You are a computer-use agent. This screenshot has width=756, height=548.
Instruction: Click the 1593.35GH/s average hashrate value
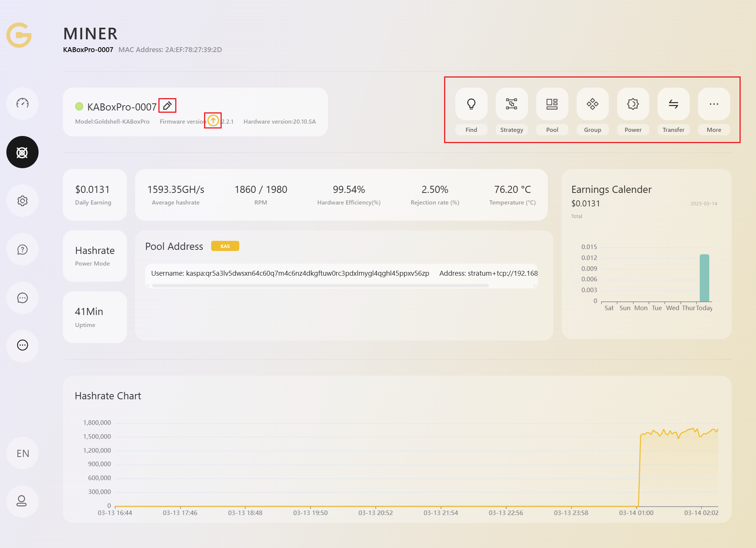(176, 190)
